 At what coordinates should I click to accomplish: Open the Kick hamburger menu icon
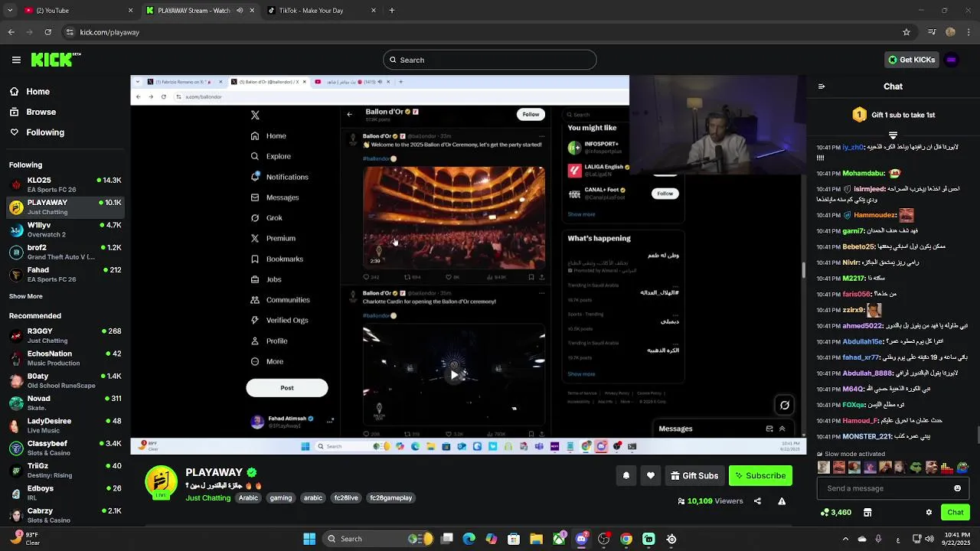(x=16, y=60)
